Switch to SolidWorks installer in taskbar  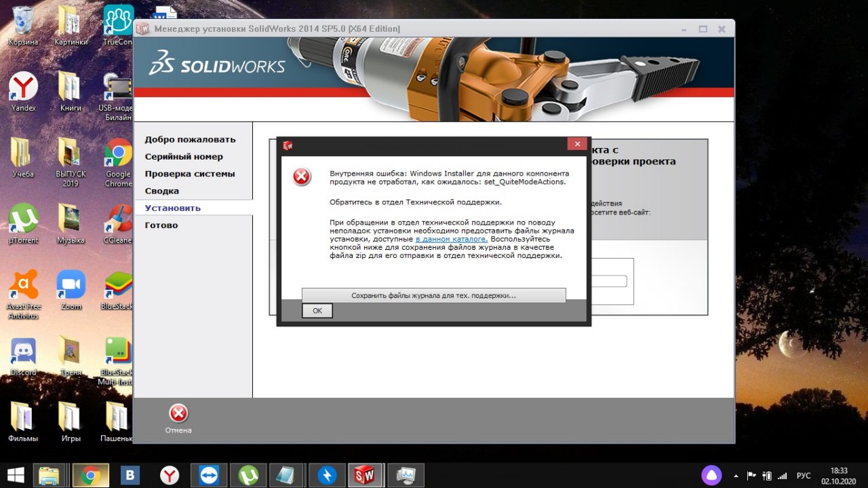click(x=366, y=475)
